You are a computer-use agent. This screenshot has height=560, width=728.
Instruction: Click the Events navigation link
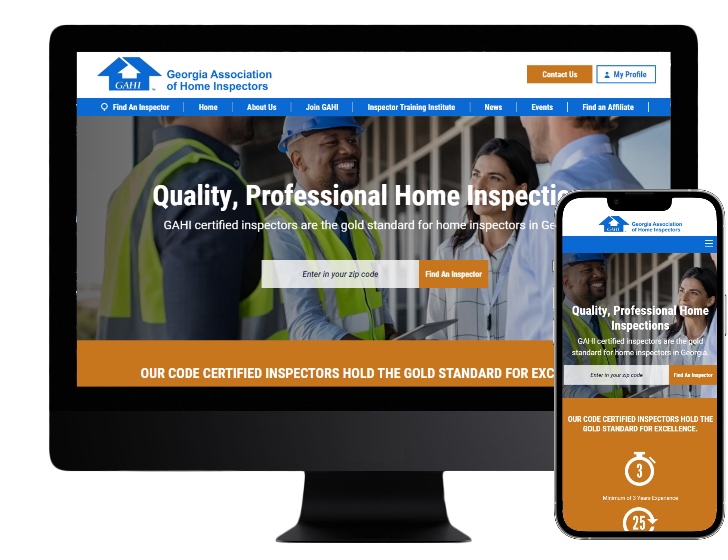(542, 107)
